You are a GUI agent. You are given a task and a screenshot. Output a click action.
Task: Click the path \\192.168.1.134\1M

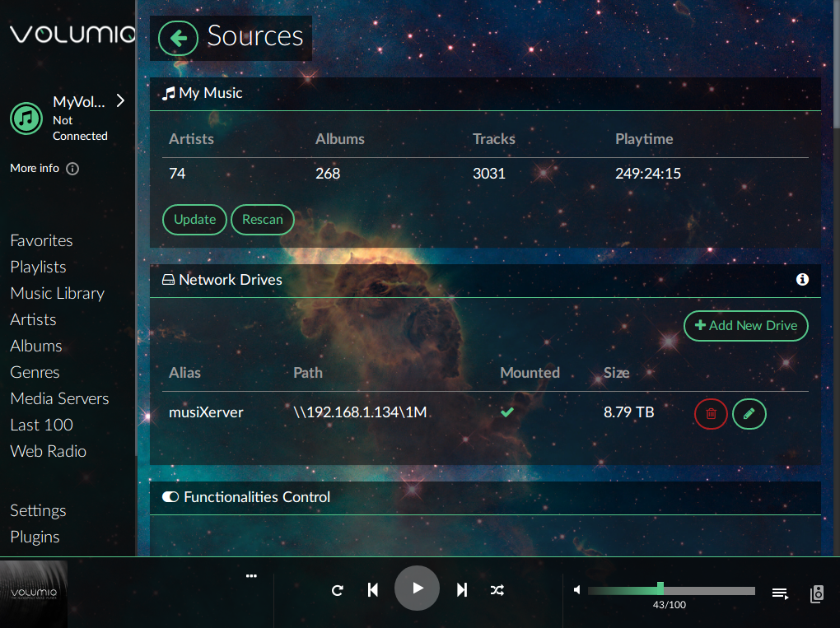pos(360,412)
